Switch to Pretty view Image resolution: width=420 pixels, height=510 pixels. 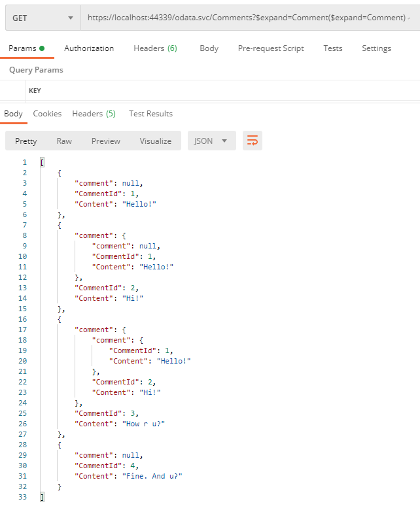coord(26,141)
